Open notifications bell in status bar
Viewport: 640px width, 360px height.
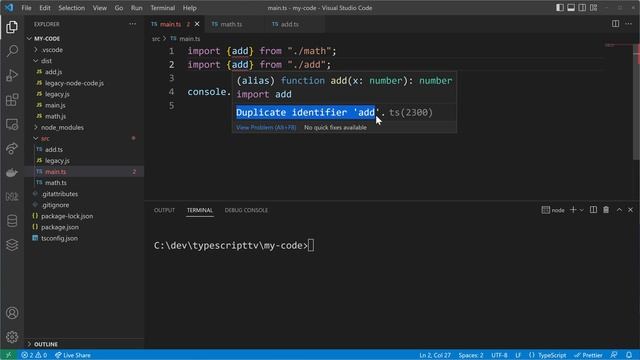(x=629, y=355)
